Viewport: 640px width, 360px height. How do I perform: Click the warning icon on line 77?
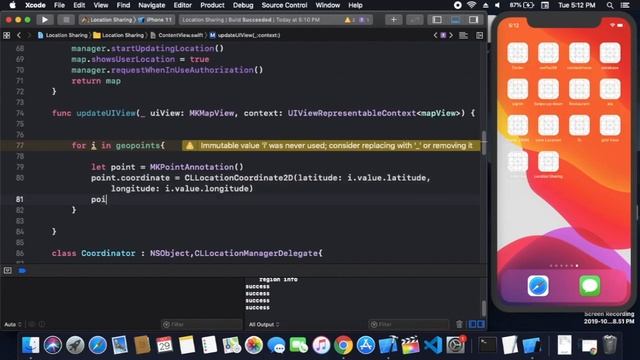point(190,146)
